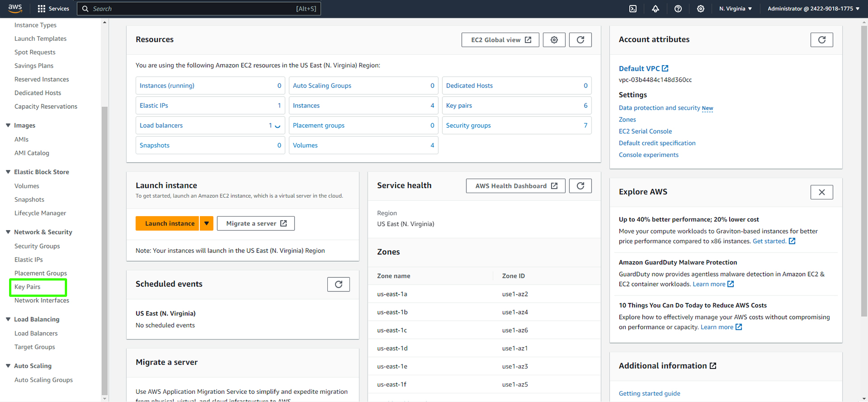Image resolution: width=868 pixels, height=402 pixels.
Task: Open Capacity Reservations in sidebar
Action: (x=46, y=107)
